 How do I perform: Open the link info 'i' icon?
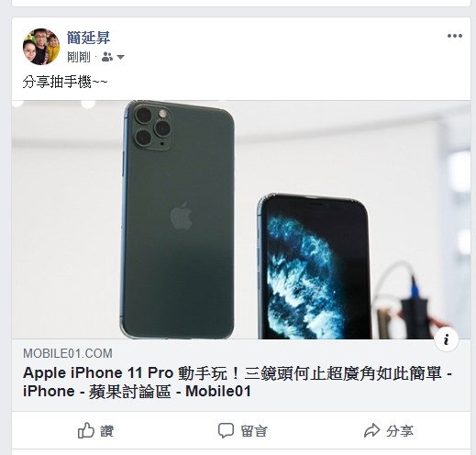pyautogui.click(x=447, y=339)
